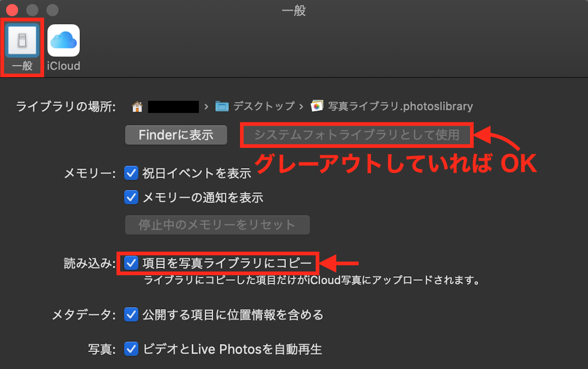The width and height of the screenshot is (588, 369).
Task: Click chevron after デスクトップ in path
Action: click(x=301, y=107)
